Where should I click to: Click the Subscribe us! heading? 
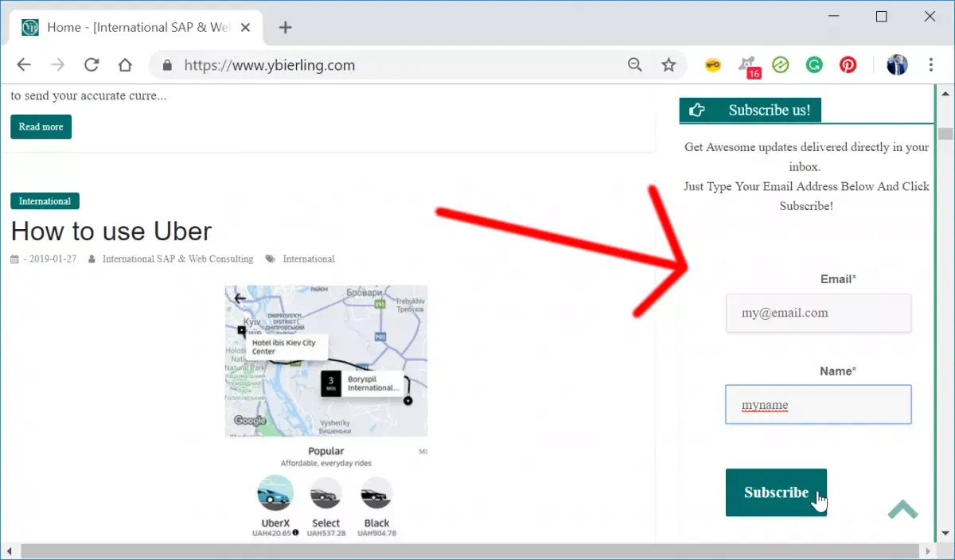(x=770, y=111)
